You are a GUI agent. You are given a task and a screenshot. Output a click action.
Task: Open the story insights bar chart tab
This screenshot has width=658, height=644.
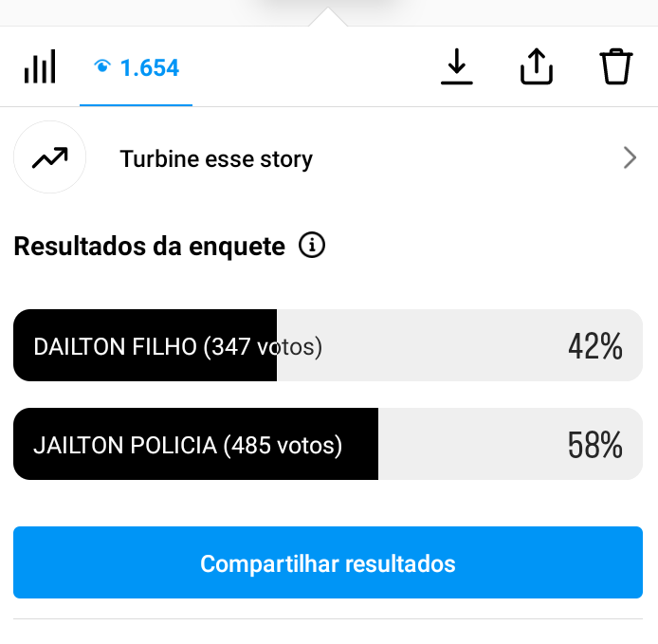(40, 67)
